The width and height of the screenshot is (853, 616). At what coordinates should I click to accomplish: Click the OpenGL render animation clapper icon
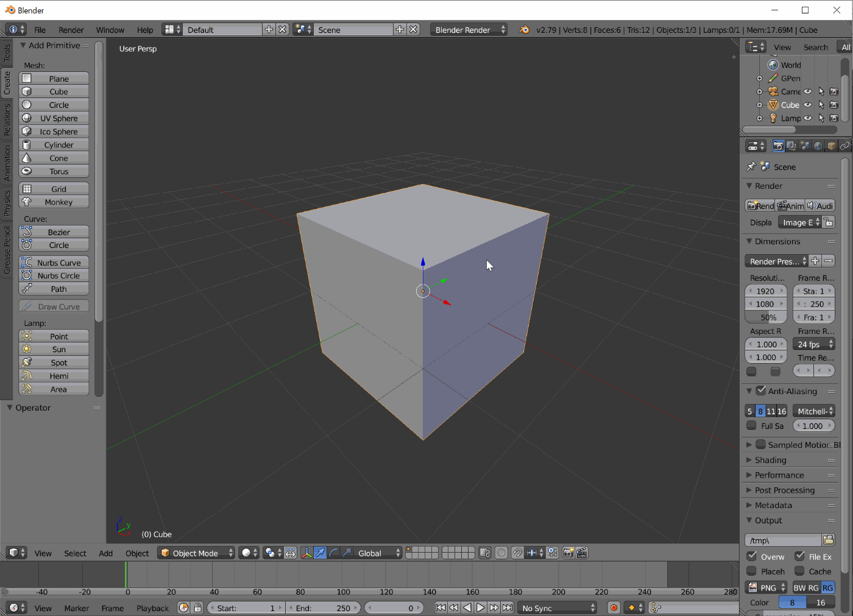pos(582,553)
